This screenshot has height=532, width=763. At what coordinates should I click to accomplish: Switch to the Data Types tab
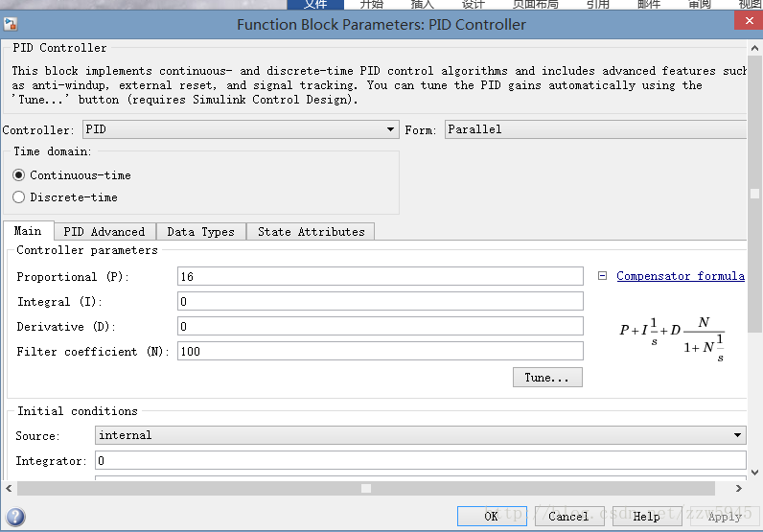click(x=200, y=232)
